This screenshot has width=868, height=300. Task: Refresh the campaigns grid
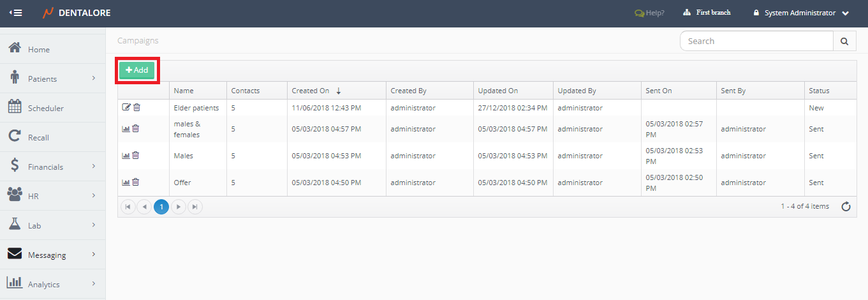click(x=846, y=206)
